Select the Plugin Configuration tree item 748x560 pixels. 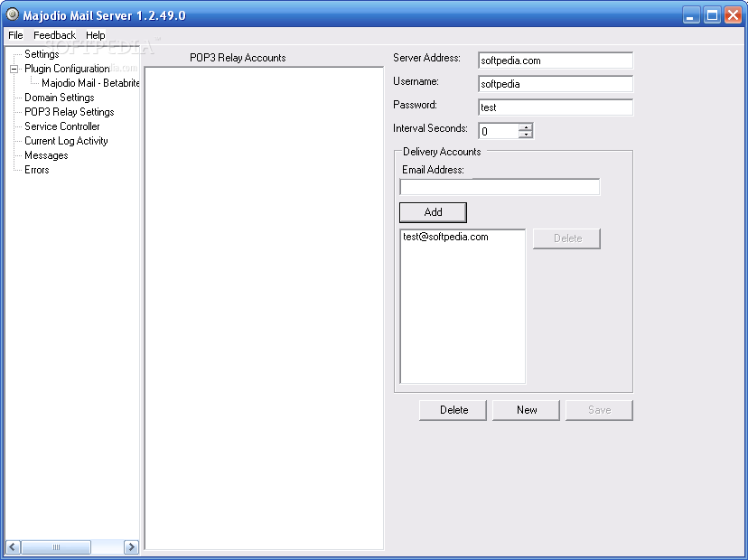(x=67, y=69)
